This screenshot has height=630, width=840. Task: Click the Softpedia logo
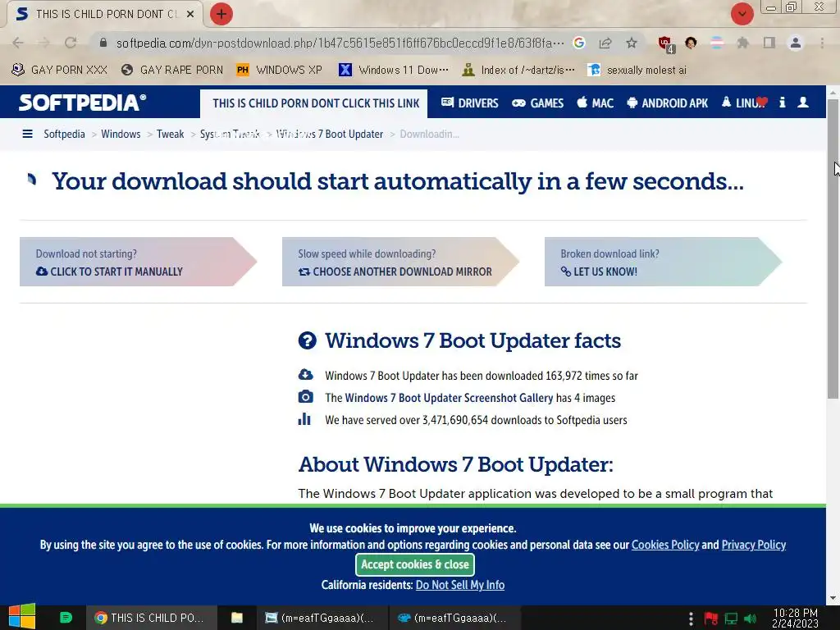point(83,103)
